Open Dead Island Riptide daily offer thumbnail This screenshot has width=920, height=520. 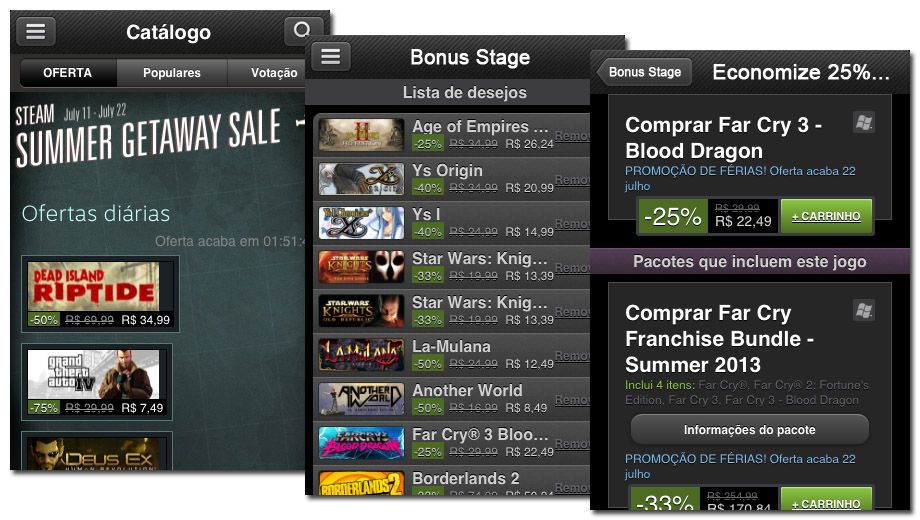pyautogui.click(x=94, y=286)
